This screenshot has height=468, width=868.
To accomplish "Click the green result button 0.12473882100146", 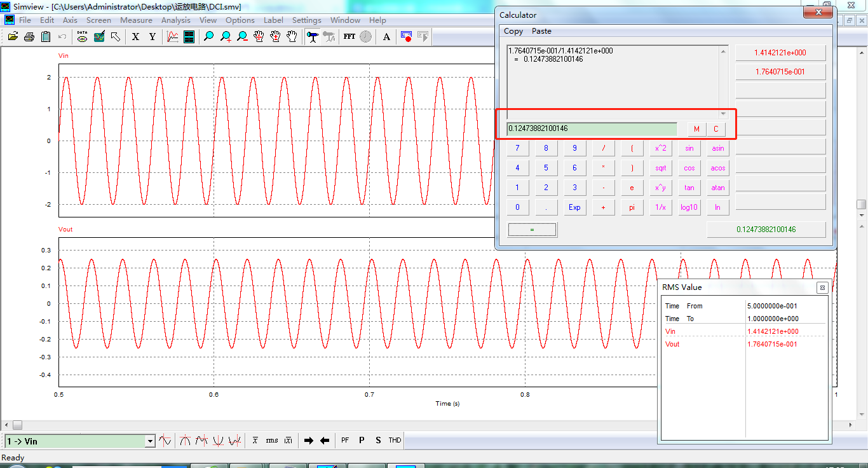I will coord(766,230).
